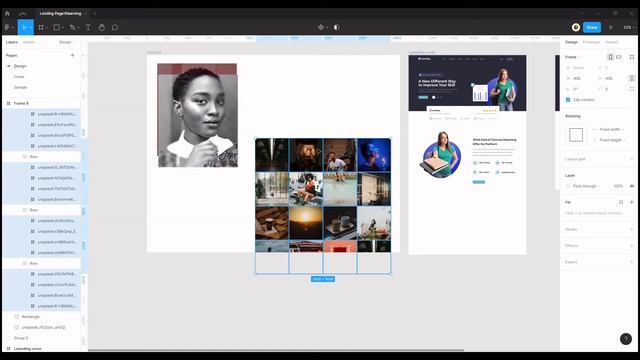Select the Landing Page Klearning file tab
The image size is (640, 360).
[x=60, y=13]
